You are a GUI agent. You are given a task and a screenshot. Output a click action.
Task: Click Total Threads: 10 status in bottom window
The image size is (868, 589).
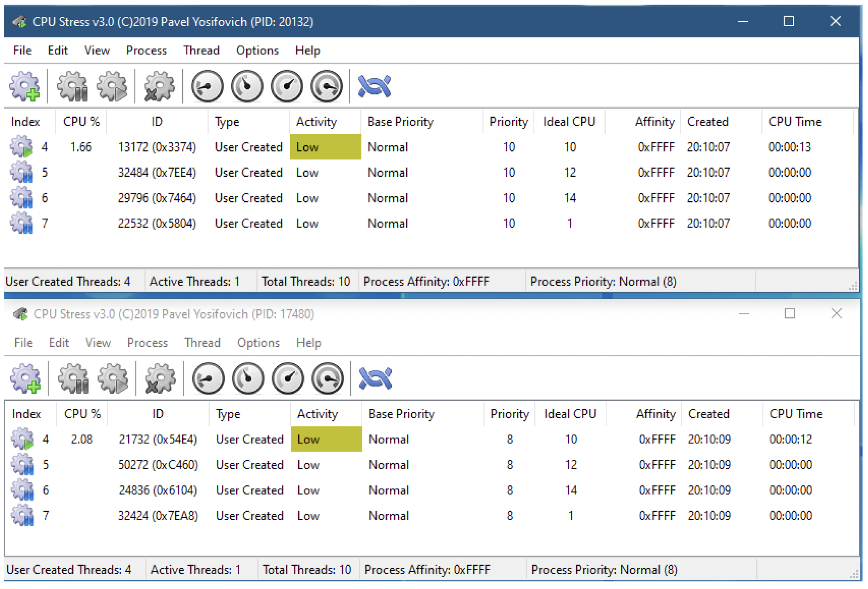[x=307, y=570]
